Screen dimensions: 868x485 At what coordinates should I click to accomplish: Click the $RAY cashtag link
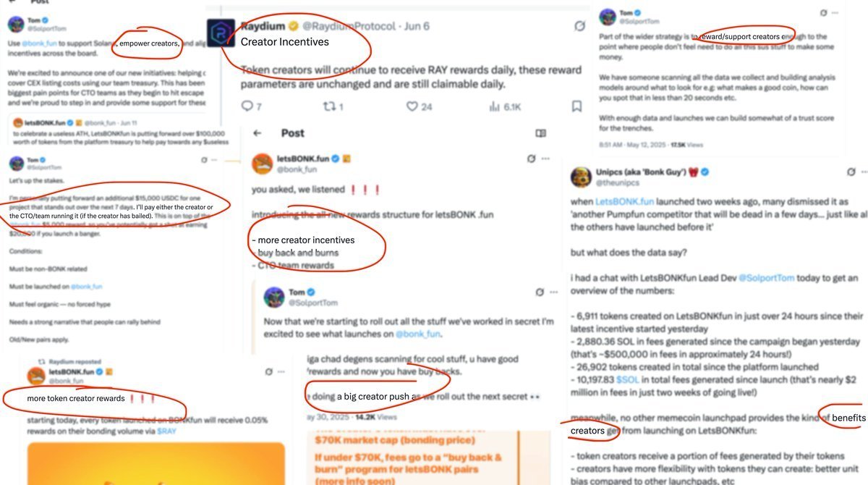click(x=166, y=431)
